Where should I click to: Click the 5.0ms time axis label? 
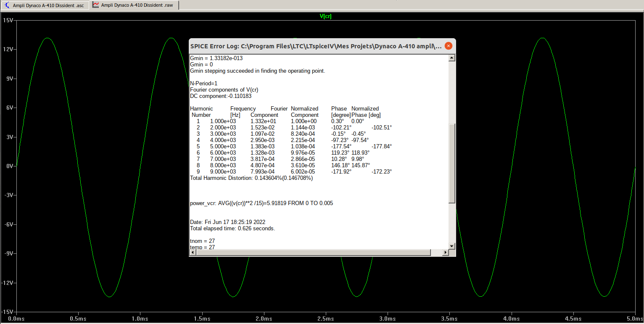[635, 319]
